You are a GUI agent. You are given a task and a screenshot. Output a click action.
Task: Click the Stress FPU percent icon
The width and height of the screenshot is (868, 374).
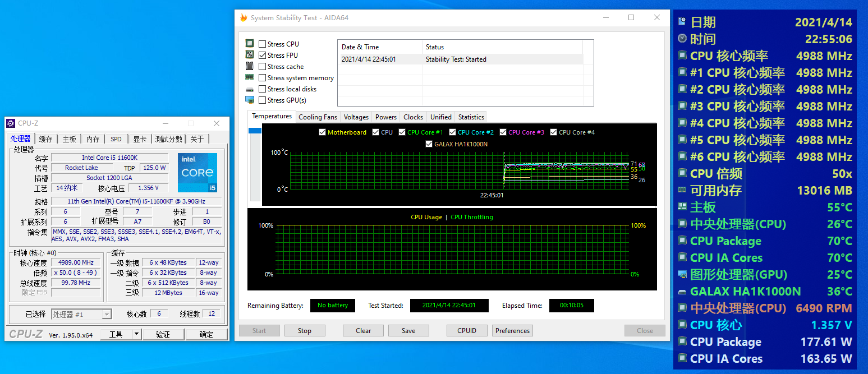click(x=250, y=55)
